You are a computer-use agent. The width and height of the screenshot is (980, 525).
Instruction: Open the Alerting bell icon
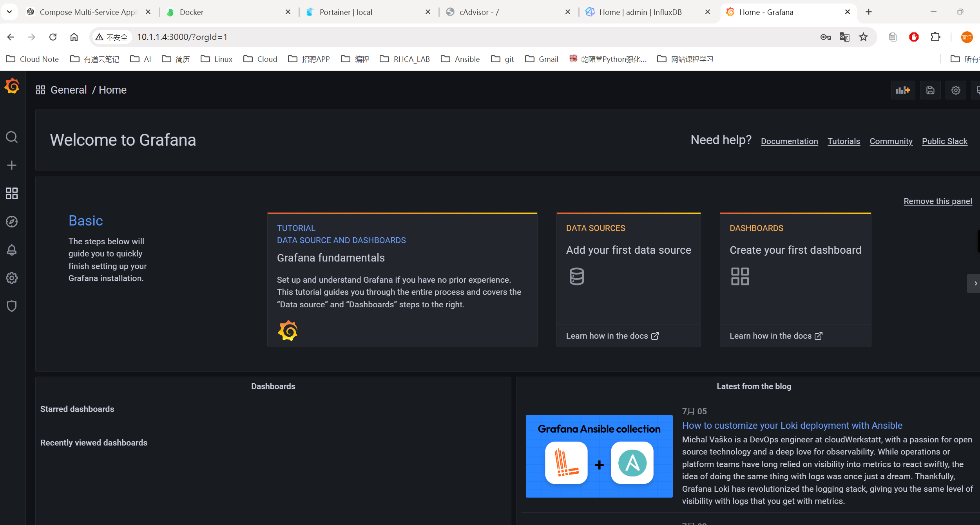point(12,250)
